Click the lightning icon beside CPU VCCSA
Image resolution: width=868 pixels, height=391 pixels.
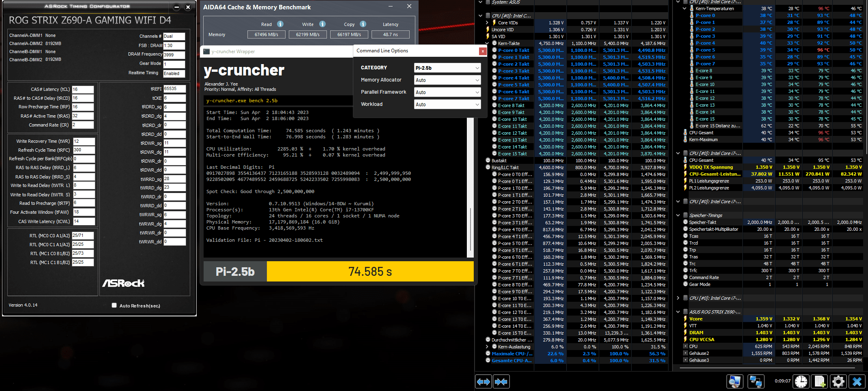[x=685, y=339]
